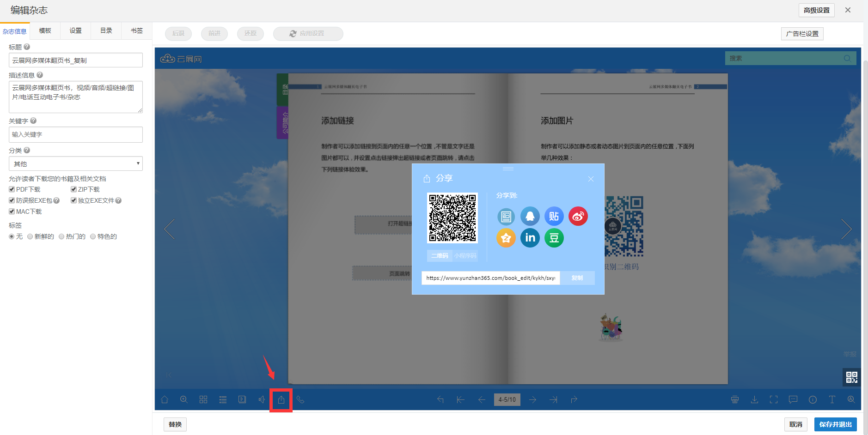The width and height of the screenshot is (868, 435).
Task: Open the 目录 tab
Action: coord(106,30)
